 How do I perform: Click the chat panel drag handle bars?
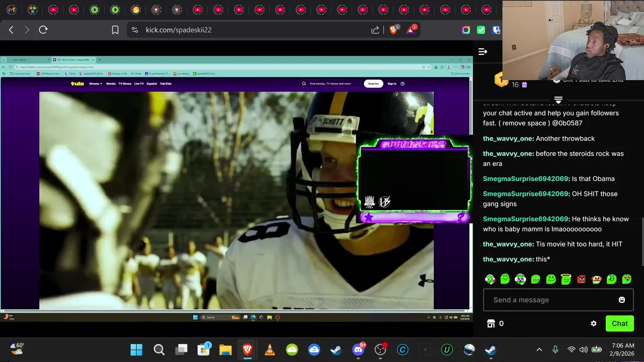pos(558,100)
